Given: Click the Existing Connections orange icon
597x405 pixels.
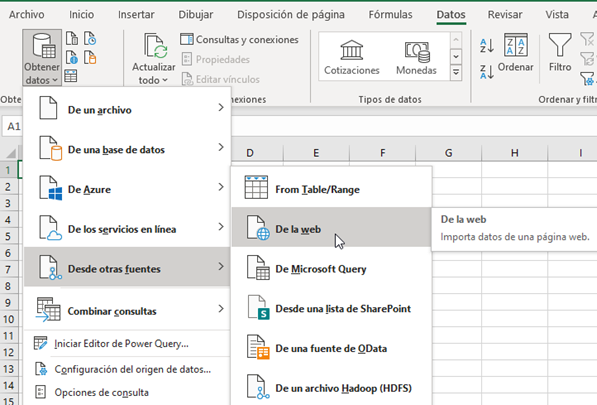Looking at the screenshot, I should 90,57.
